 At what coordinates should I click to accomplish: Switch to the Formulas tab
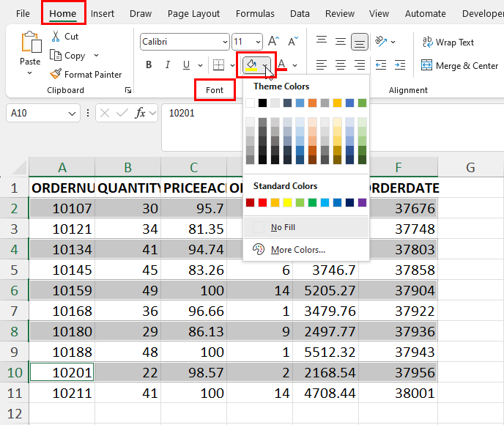(x=255, y=13)
